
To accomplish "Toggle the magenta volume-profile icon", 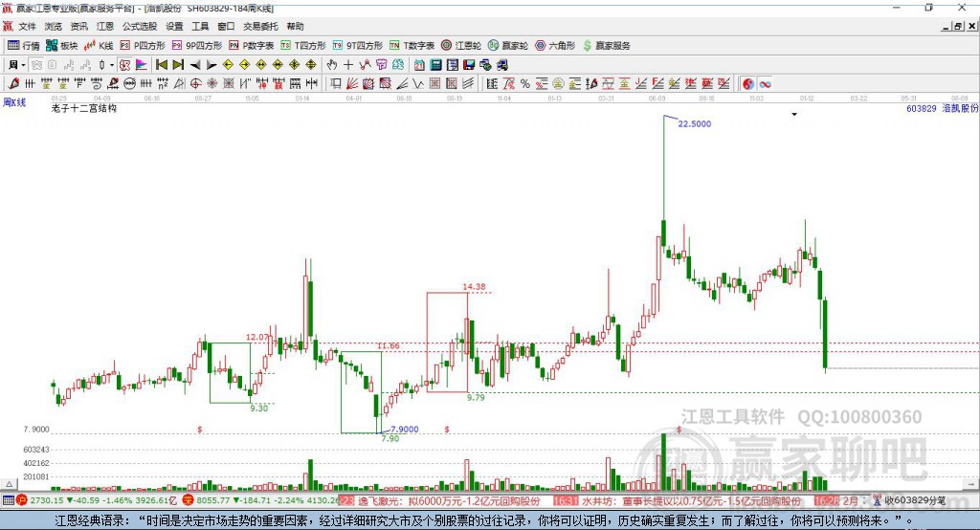I will point(142,64).
